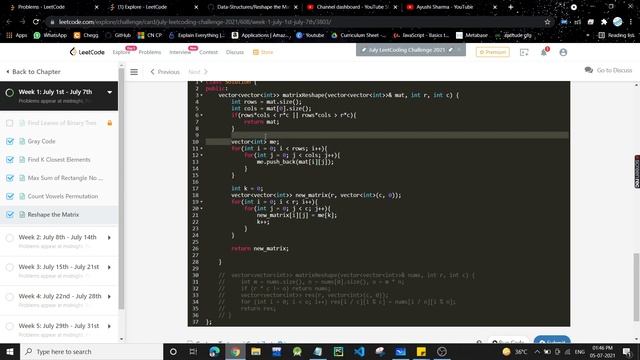640x360 pixels.
Task: Open the Gray Code problem
Action: pos(41,141)
